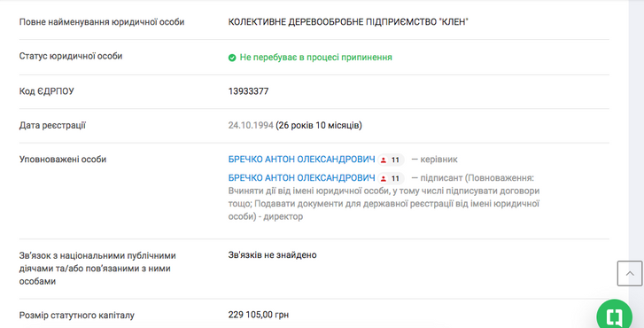The height and width of the screenshot is (328, 644).
Task: Select the status text 'Не перебуває в процесі припинення'
Action: pos(316,57)
